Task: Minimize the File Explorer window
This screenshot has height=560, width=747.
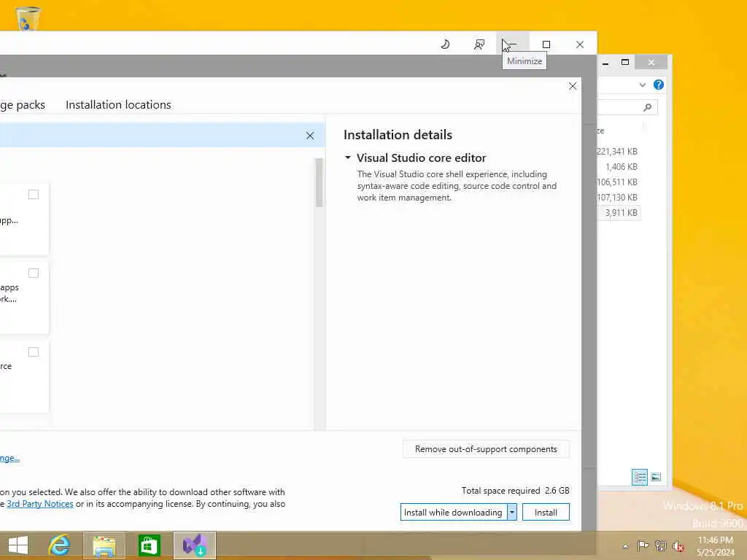Action: pos(605,63)
